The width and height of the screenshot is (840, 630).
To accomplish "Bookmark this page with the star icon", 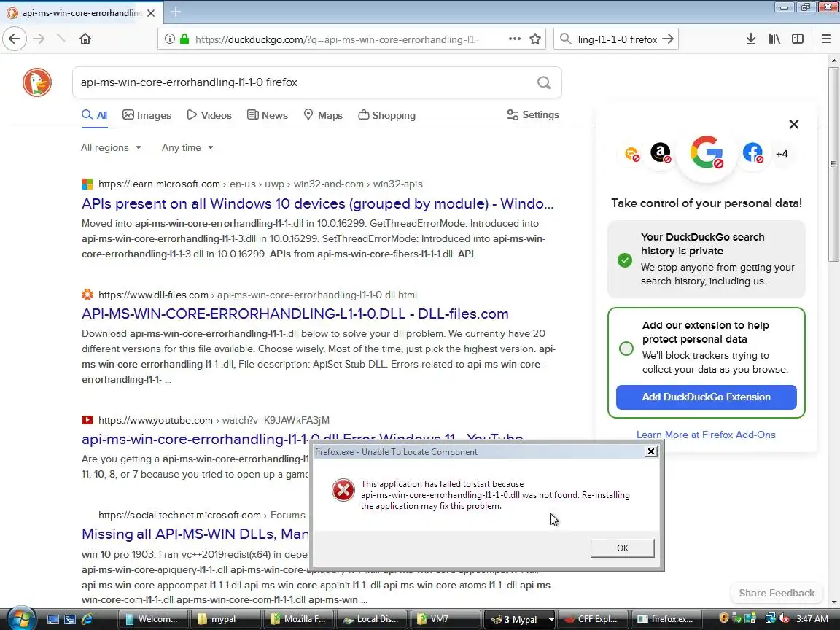I will point(535,39).
